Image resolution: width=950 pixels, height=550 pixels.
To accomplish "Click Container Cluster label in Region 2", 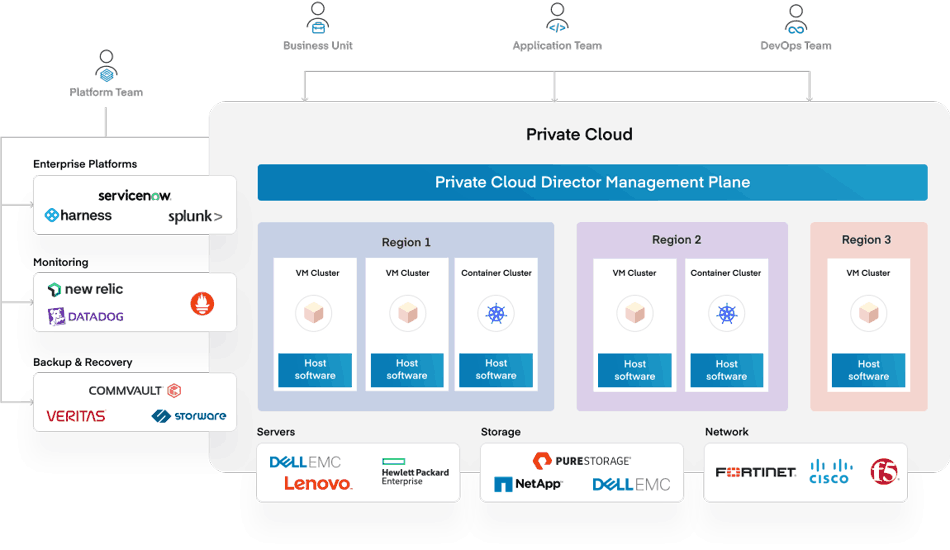I will [725, 273].
